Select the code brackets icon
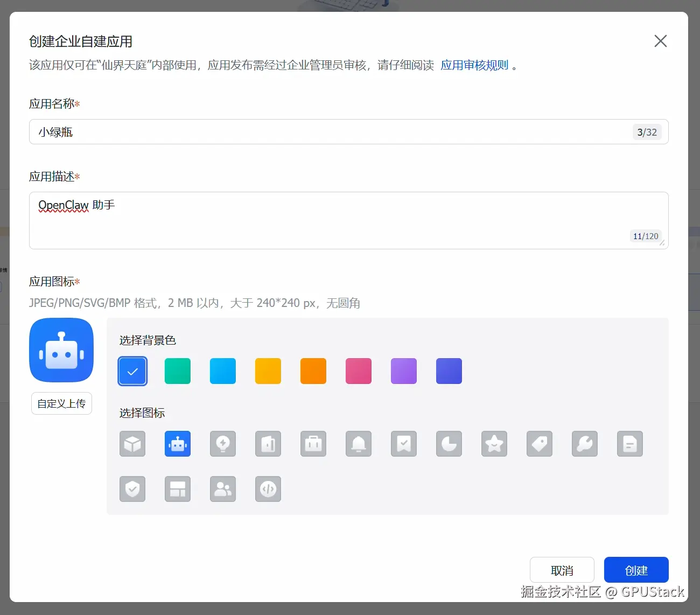The width and height of the screenshot is (700, 615). point(268,489)
